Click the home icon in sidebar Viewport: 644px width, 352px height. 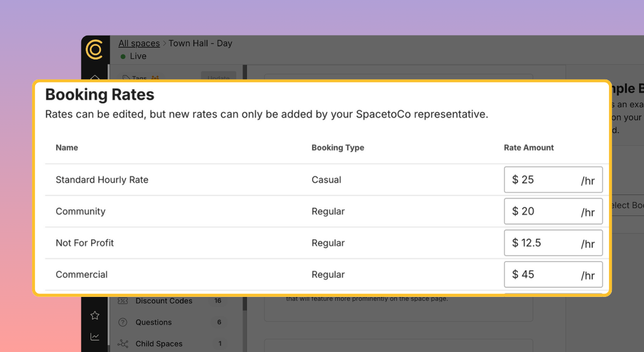(95, 78)
